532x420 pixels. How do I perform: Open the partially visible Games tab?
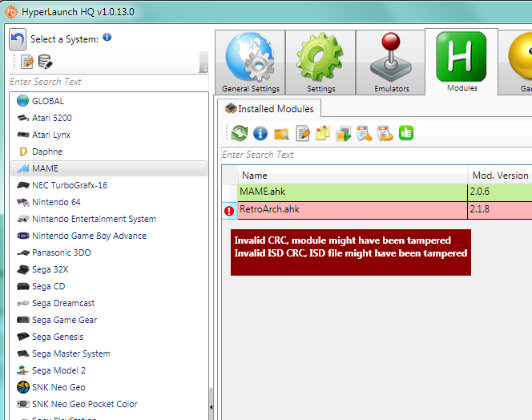point(516,63)
